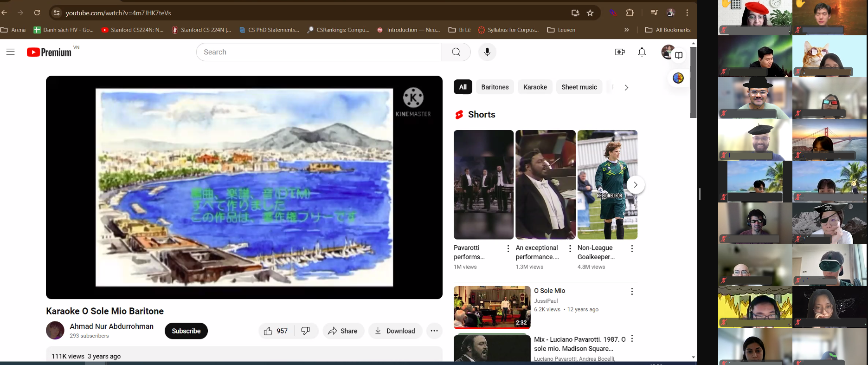Open options for Non-League Goalkeeper short
Viewport: 868px width, 365px height.
[632, 248]
